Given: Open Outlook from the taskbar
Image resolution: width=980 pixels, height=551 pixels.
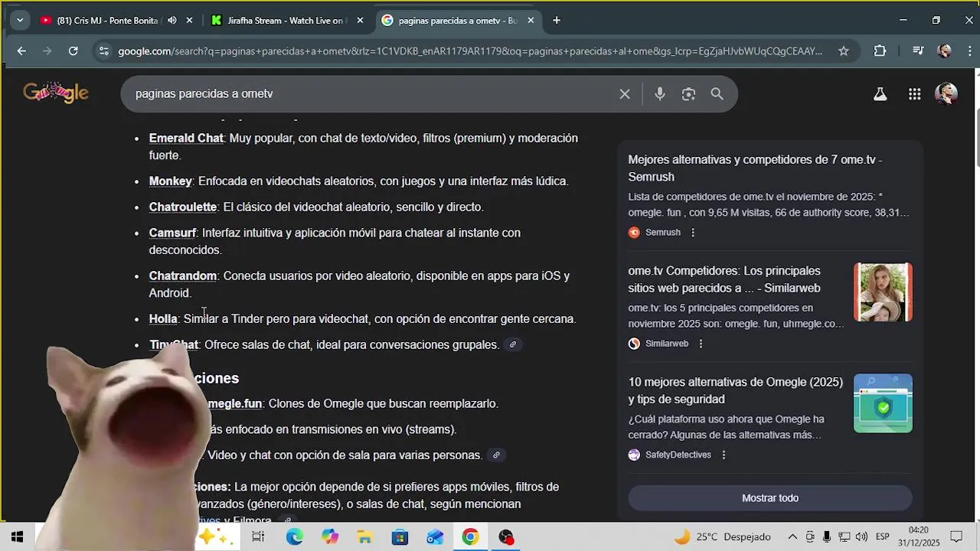Looking at the screenshot, I should 435,537.
